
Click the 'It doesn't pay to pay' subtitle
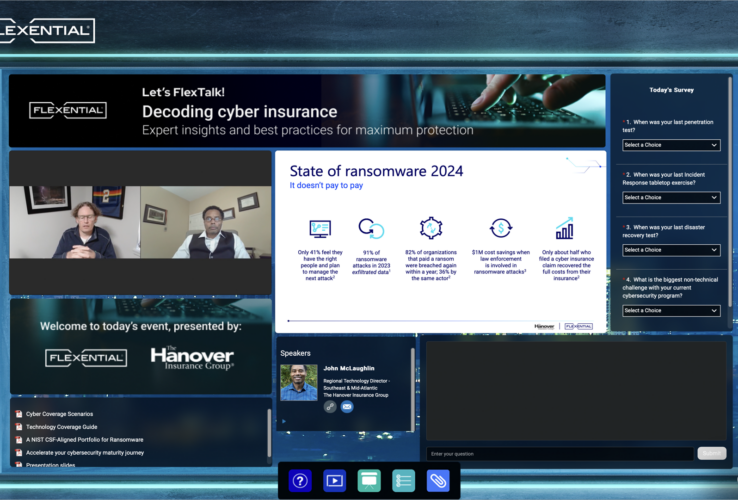click(x=326, y=185)
